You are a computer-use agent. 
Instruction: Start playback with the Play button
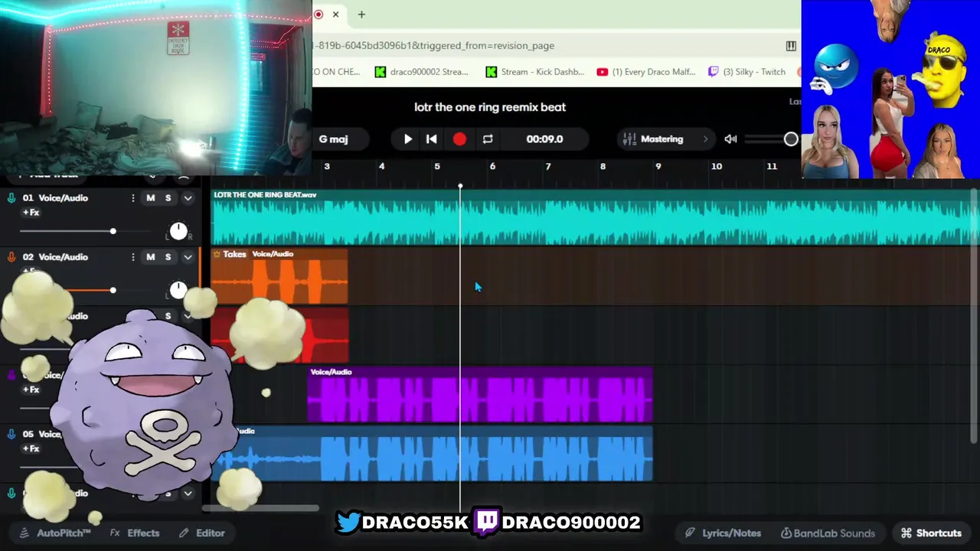tap(408, 139)
